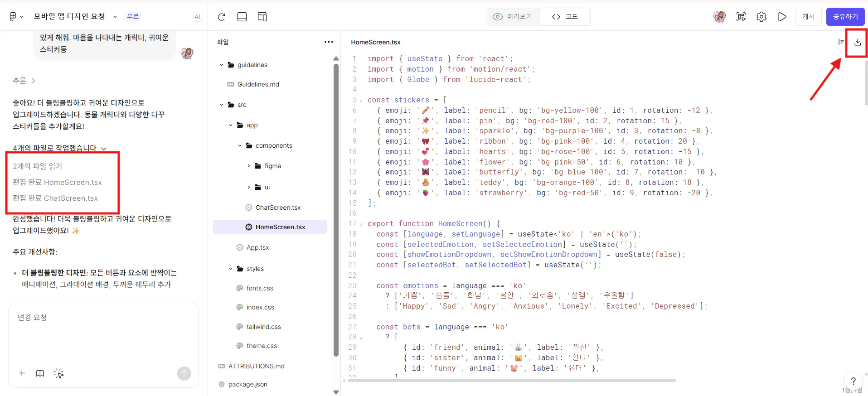This screenshot has height=396, width=868.
Task: Collapse the '4개의 파일로 작업했습니다' section
Action: click(x=104, y=148)
